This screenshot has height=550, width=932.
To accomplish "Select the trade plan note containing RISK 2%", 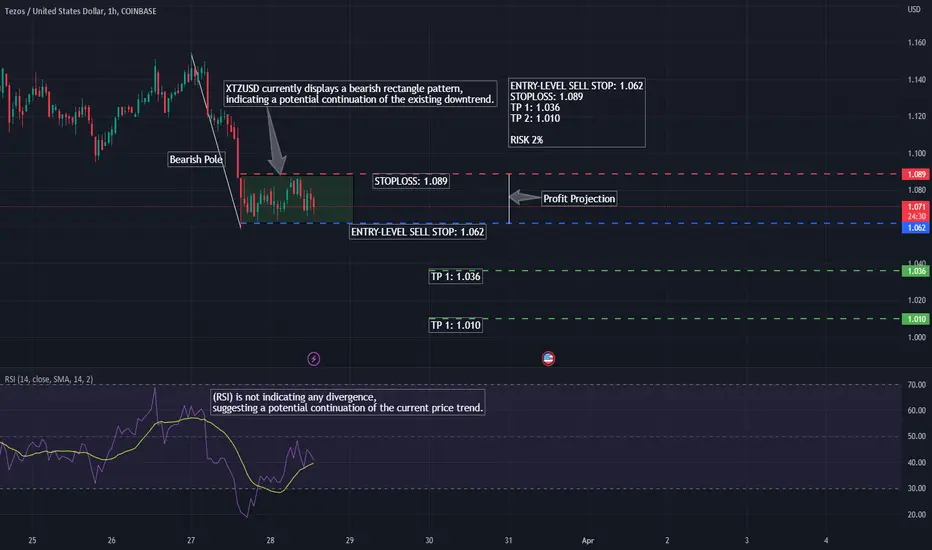I will click(x=577, y=113).
